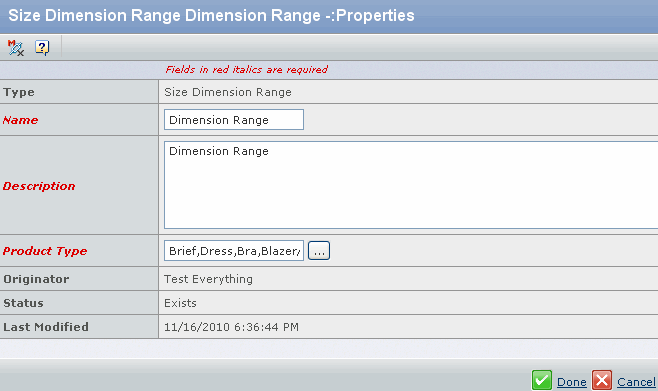The height and width of the screenshot is (391, 658).
Task: Click the Test Everything originator value
Action: 208,279
